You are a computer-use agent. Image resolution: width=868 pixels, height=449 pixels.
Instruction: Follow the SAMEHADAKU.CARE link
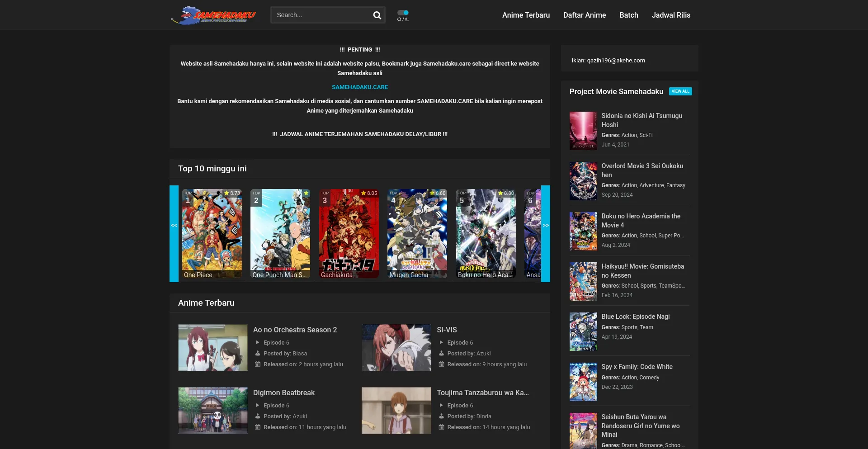coord(359,87)
